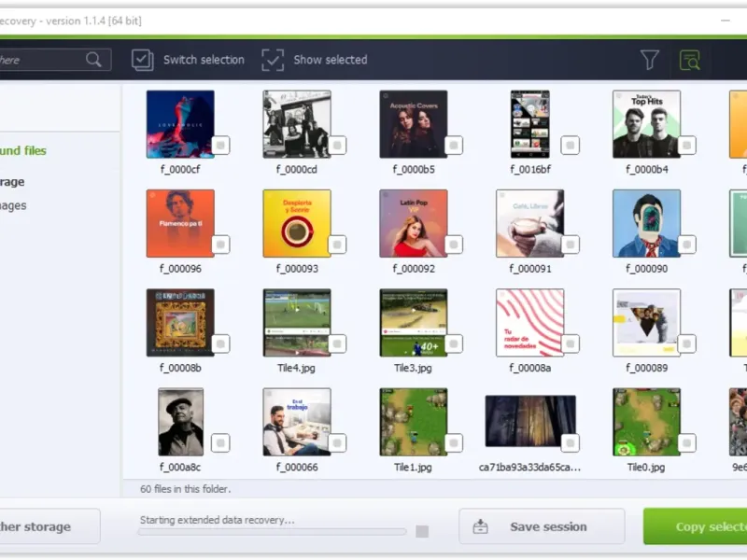Tick checkbox of f_000090
This screenshot has width=747, height=560.
[x=686, y=245]
